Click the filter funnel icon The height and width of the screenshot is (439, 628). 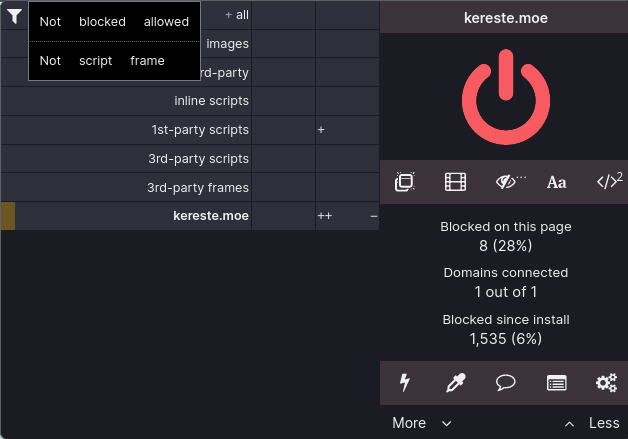[x=14, y=16]
